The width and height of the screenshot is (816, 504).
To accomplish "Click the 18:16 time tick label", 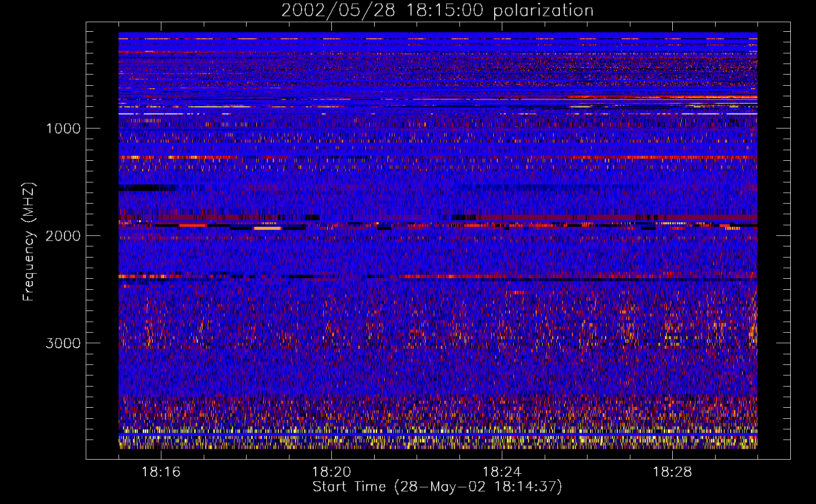I will [x=161, y=472].
